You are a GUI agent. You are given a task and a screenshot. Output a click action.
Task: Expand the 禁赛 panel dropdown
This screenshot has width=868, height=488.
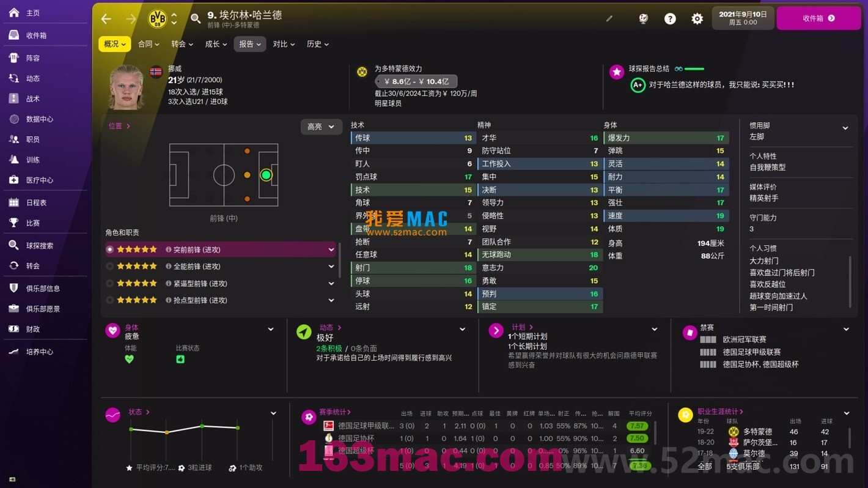(x=847, y=330)
